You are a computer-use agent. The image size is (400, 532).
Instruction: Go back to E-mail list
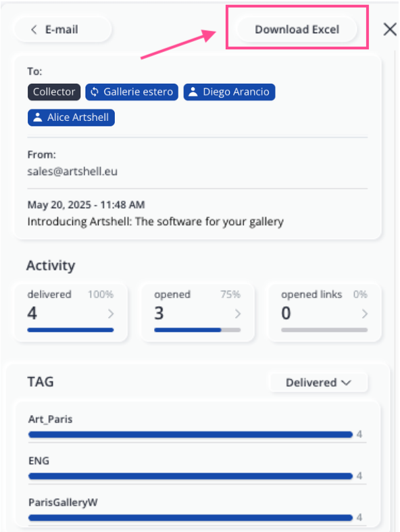point(63,30)
